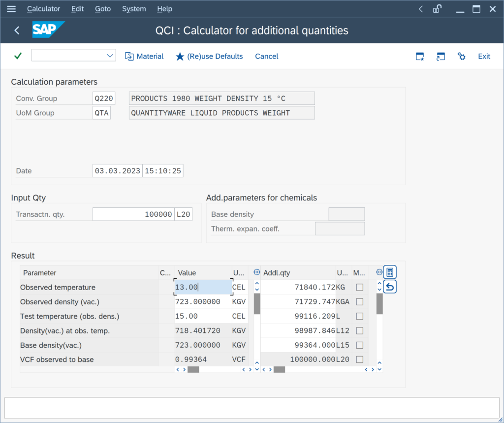
Task: Click the generate shortcut window icon
Action: 441,56
